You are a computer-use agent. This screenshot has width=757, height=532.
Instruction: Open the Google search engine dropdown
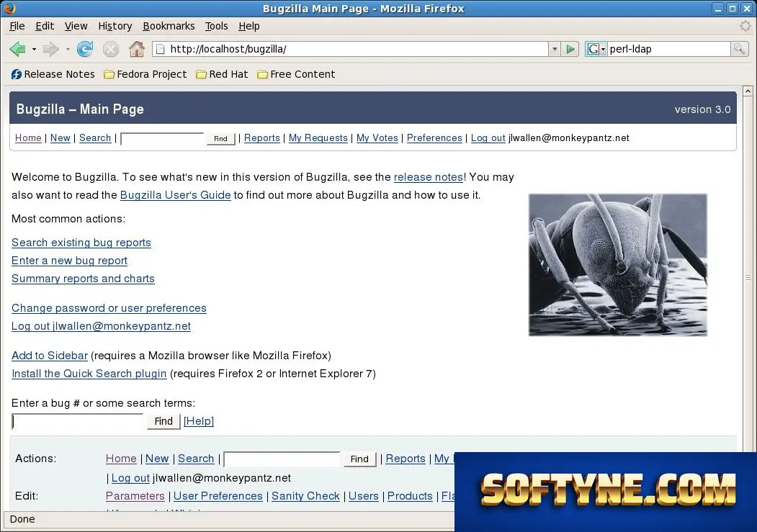(596, 49)
